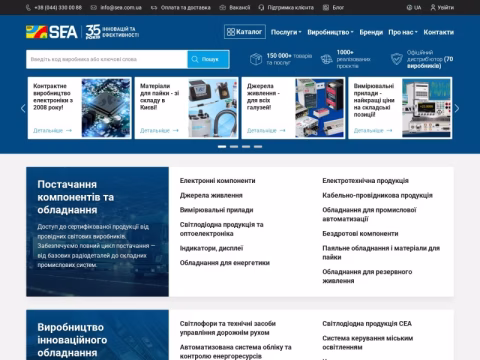Open the Контакти menu item
Viewport: 480px width, 360px height.
click(439, 32)
